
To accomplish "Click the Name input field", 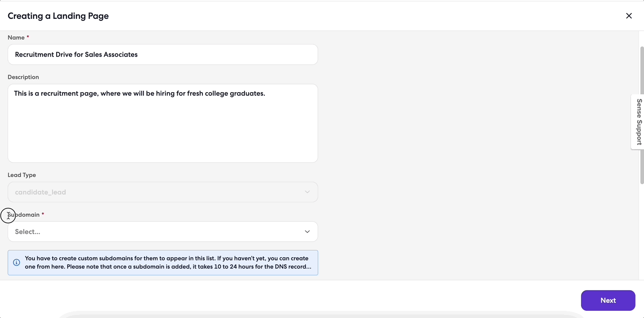I will click(163, 54).
